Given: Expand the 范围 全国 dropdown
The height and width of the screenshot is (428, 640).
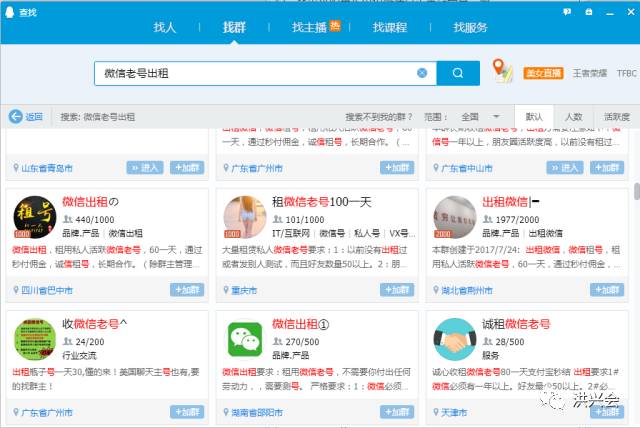Looking at the screenshot, I should [480, 117].
